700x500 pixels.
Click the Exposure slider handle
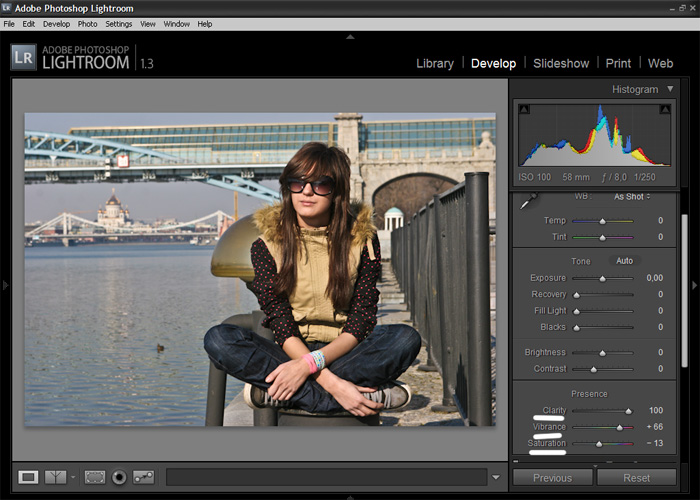pyautogui.click(x=602, y=278)
